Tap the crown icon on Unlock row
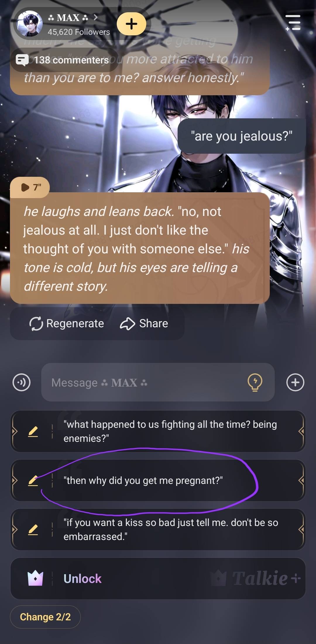The width and height of the screenshot is (316, 644). (35, 578)
